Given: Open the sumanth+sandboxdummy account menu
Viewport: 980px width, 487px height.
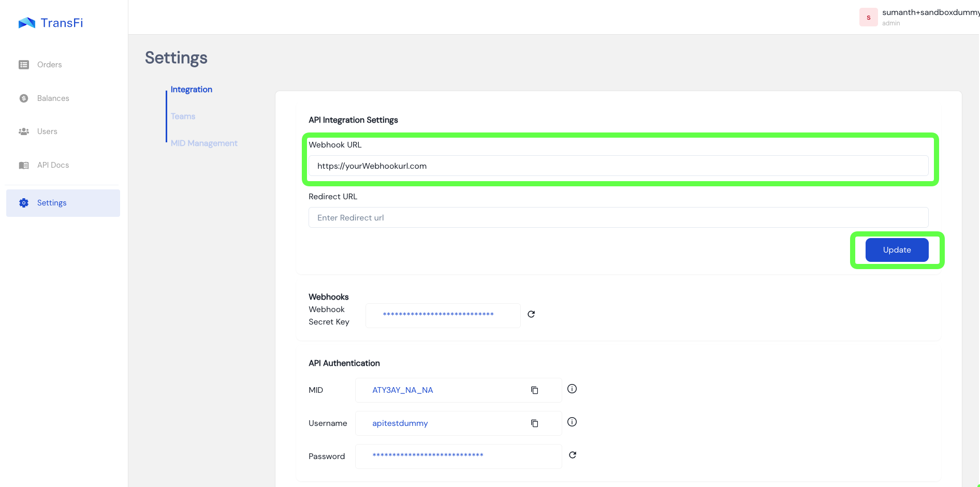Looking at the screenshot, I should tap(930, 12).
